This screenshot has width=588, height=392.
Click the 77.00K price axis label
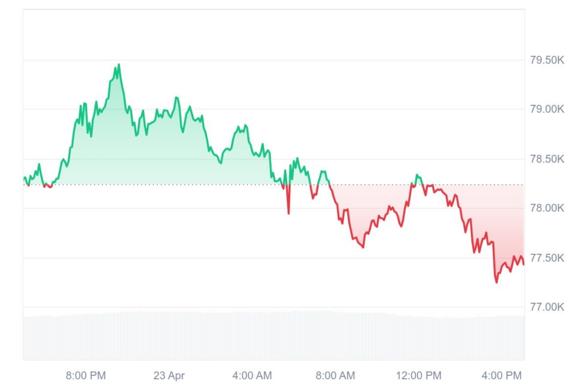[x=547, y=307]
